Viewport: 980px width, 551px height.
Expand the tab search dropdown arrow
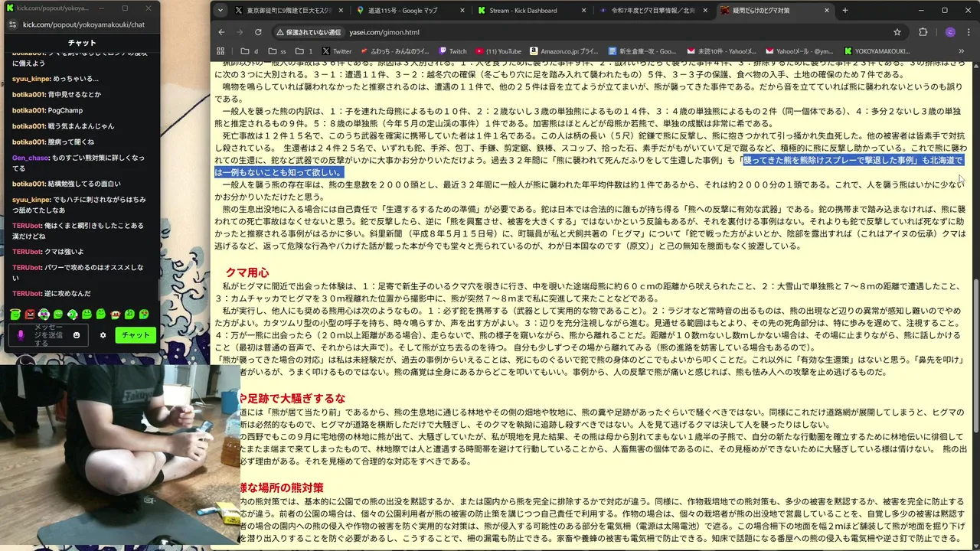220,11
